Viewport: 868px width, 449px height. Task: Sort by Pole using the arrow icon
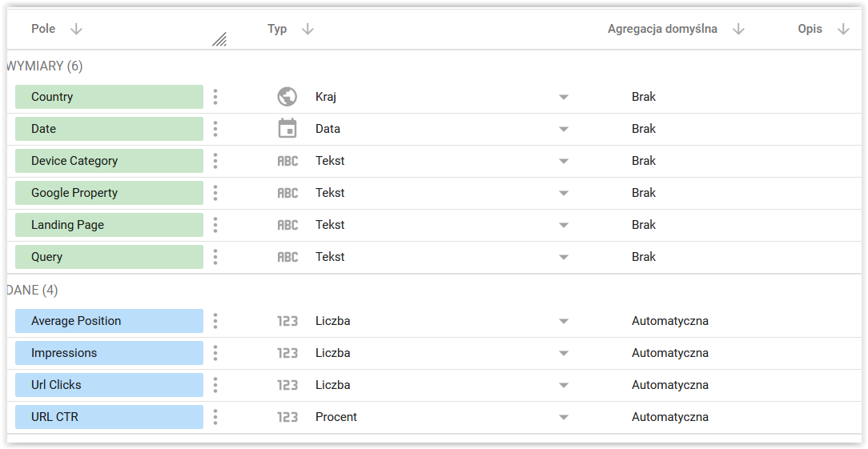coord(76,30)
